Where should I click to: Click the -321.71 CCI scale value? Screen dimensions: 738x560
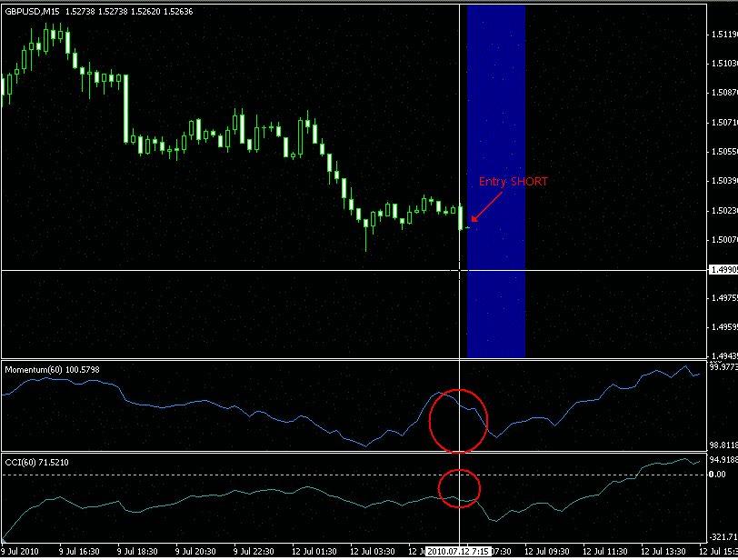tap(723, 537)
